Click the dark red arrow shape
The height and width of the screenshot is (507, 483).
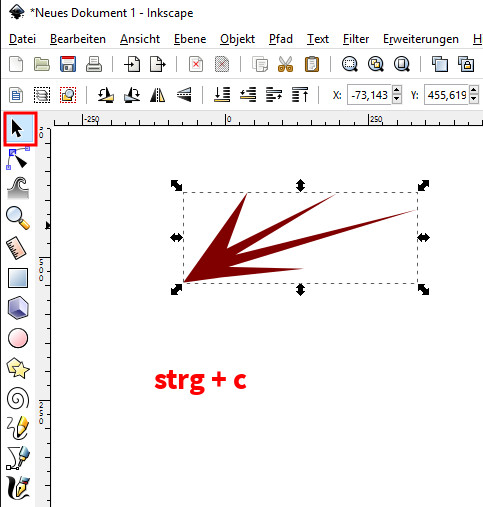coord(213,258)
